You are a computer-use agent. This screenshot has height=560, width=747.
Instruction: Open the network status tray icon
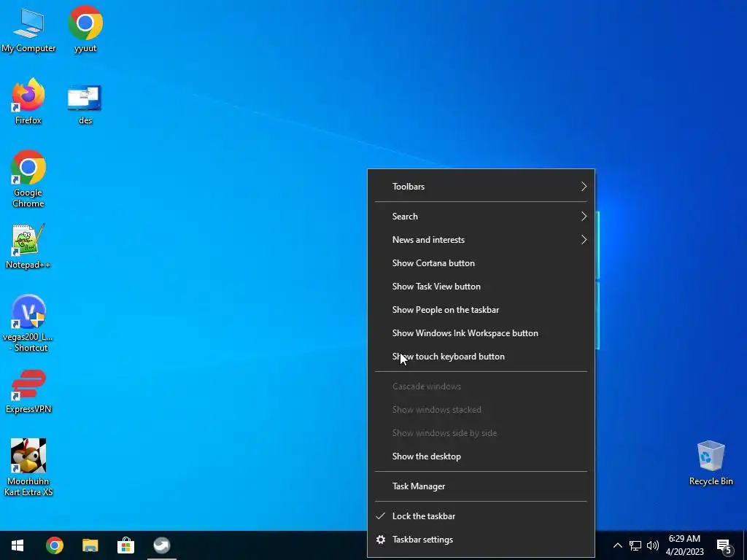click(x=635, y=545)
